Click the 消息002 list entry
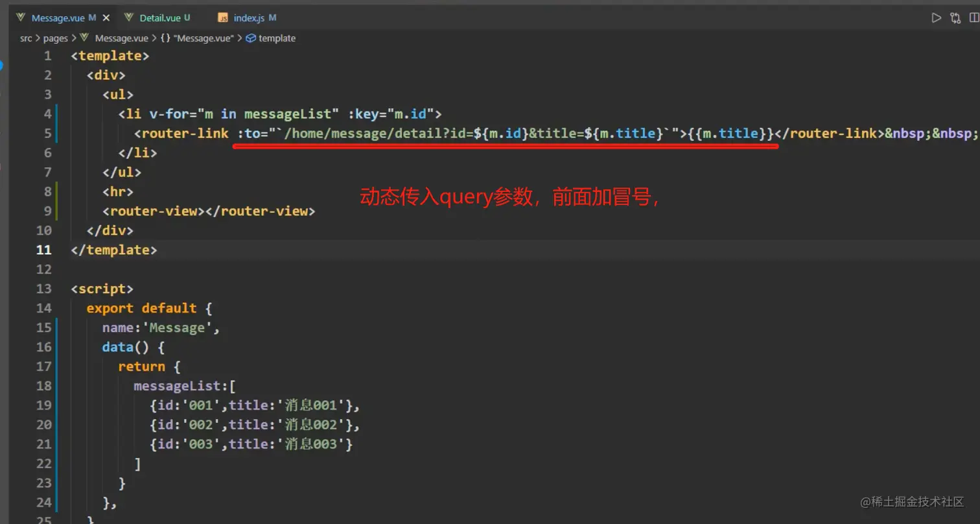 click(x=254, y=425)
